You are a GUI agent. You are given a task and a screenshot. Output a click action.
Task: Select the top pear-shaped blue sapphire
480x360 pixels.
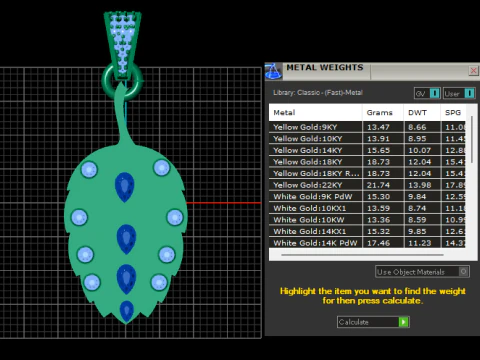tap(125, 187)
